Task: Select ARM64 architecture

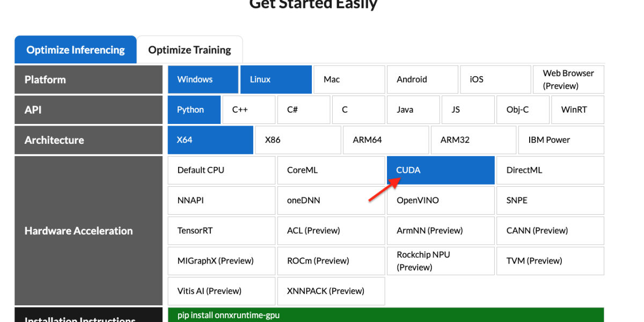Action: 385,140
